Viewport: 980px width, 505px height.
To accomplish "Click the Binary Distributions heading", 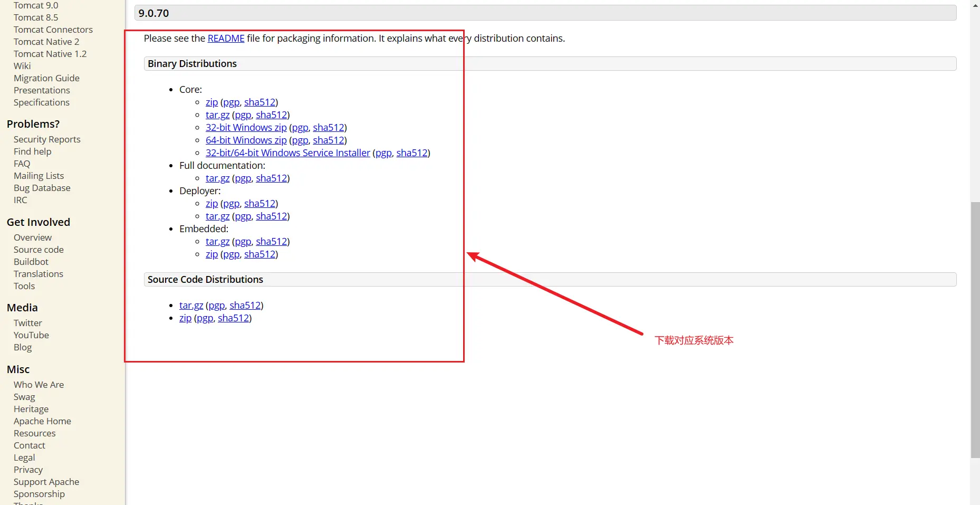I will tap(550, 64).
